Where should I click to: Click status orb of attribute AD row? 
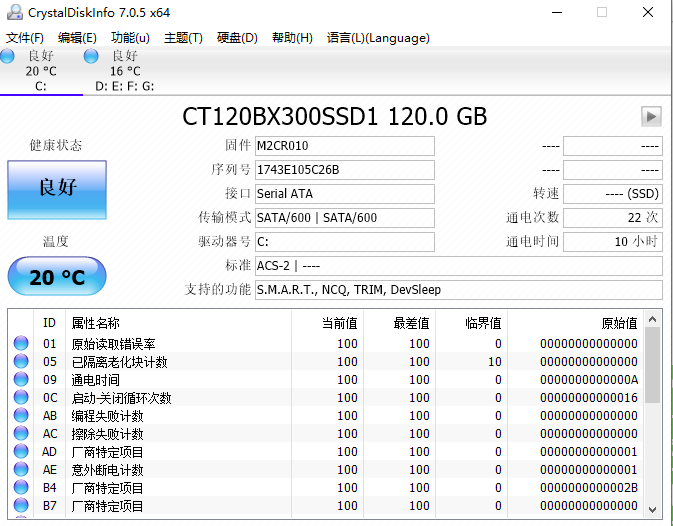[21, 451]
